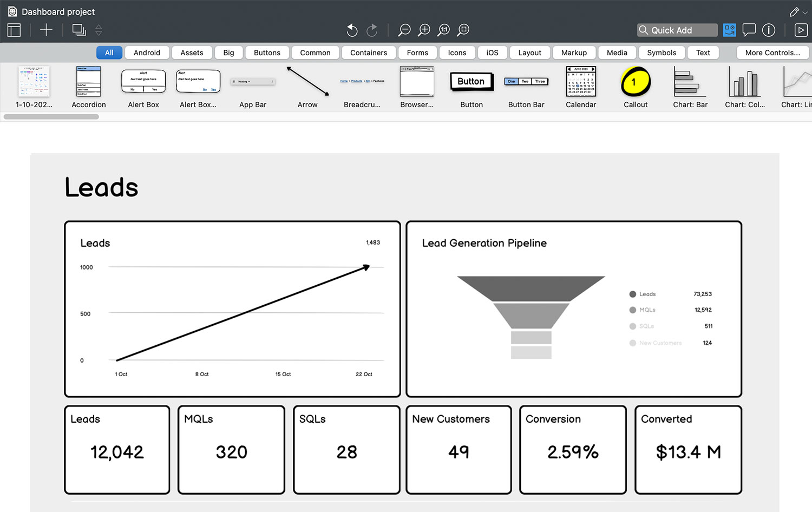Redo the last action
Image resolution: width=812 pixels, height=512 pixels.
(x=372, y=30)
